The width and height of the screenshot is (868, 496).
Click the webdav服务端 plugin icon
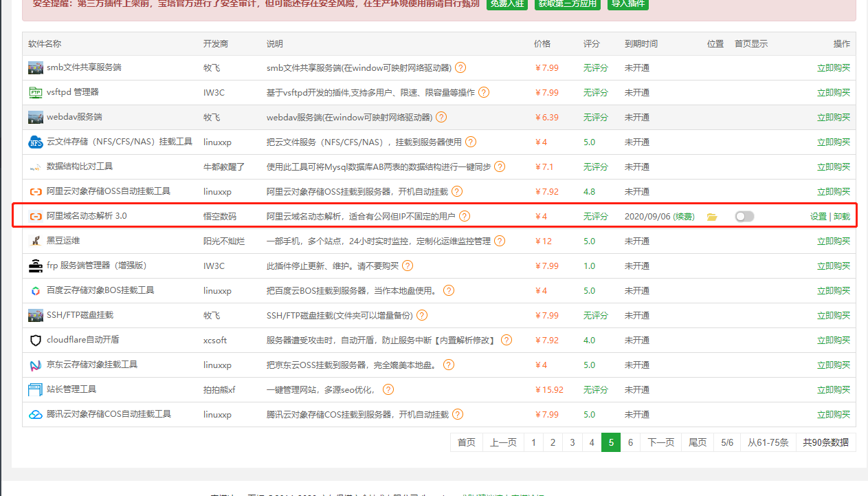point(36,118)
